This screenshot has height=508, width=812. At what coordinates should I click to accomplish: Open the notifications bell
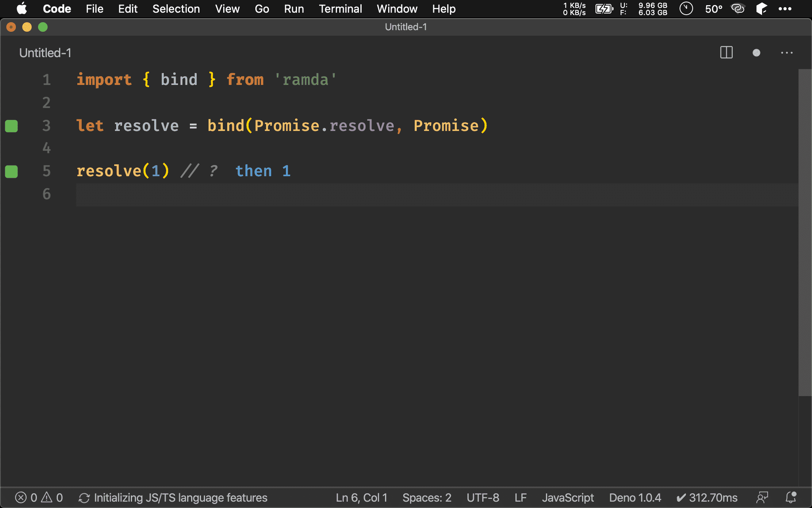[x=791, y=497]
